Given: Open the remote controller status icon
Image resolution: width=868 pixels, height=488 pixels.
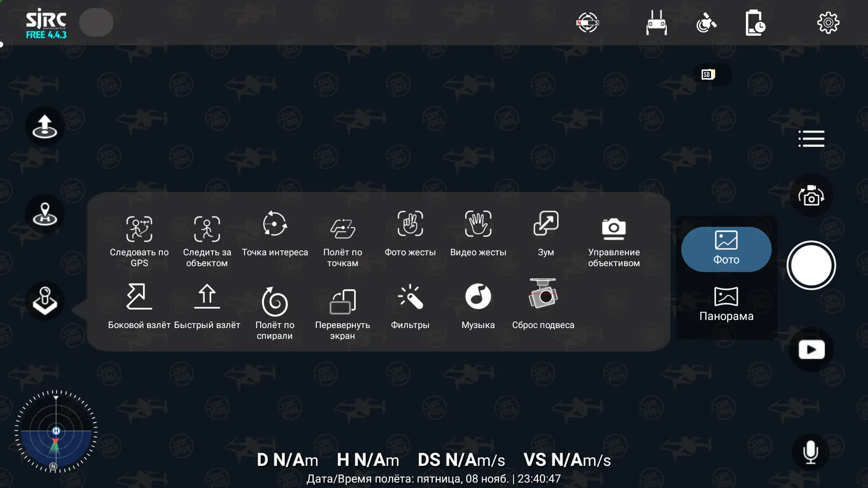Looking at the screenshot, I should 656,23.
